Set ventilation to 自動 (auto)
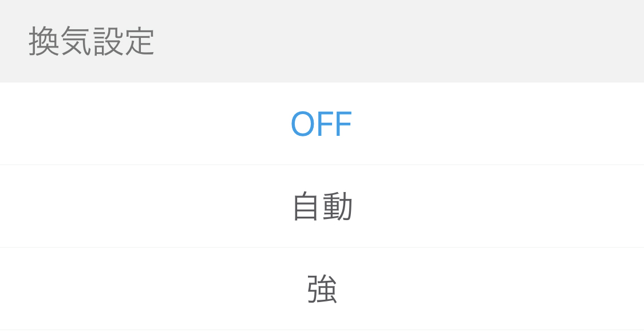 (x=321, y=206)
